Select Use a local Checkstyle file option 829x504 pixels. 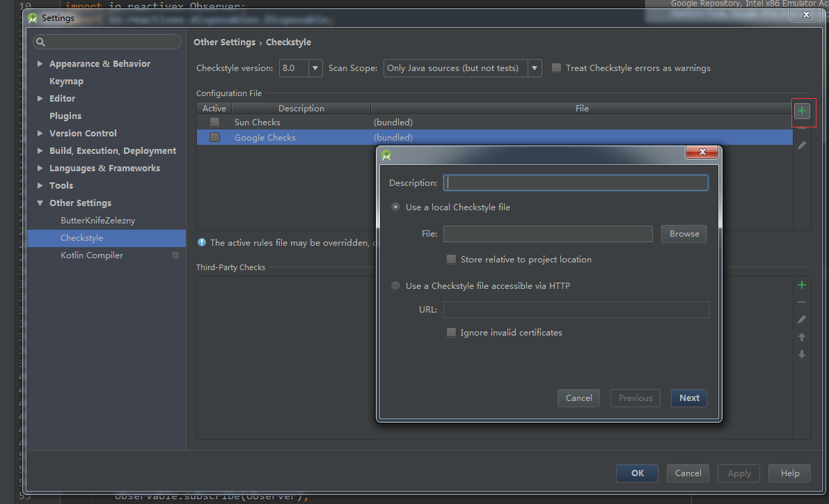click(395, 207)
